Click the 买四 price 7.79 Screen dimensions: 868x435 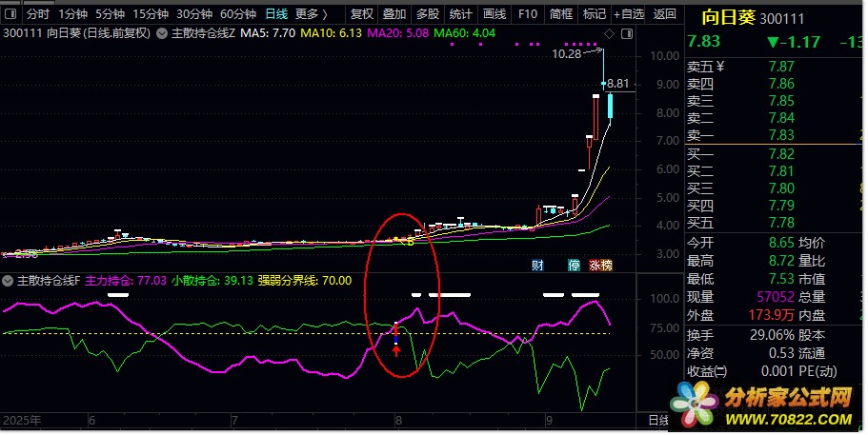pyautogui.click(x=781, y=206)
